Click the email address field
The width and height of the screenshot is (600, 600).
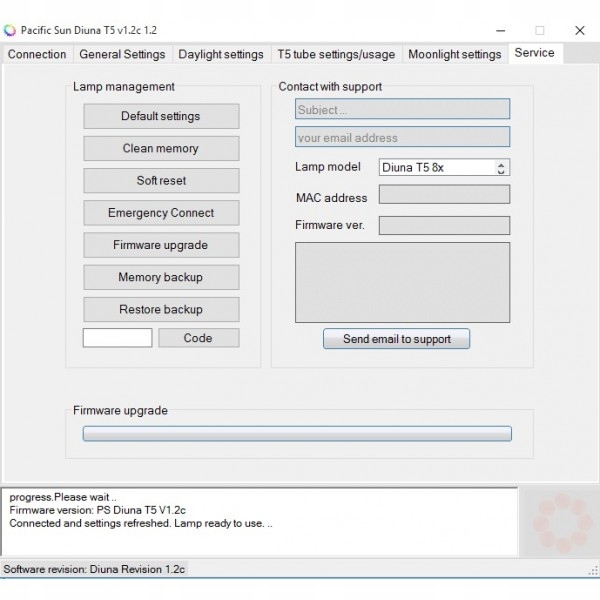[x=402, y=138]
